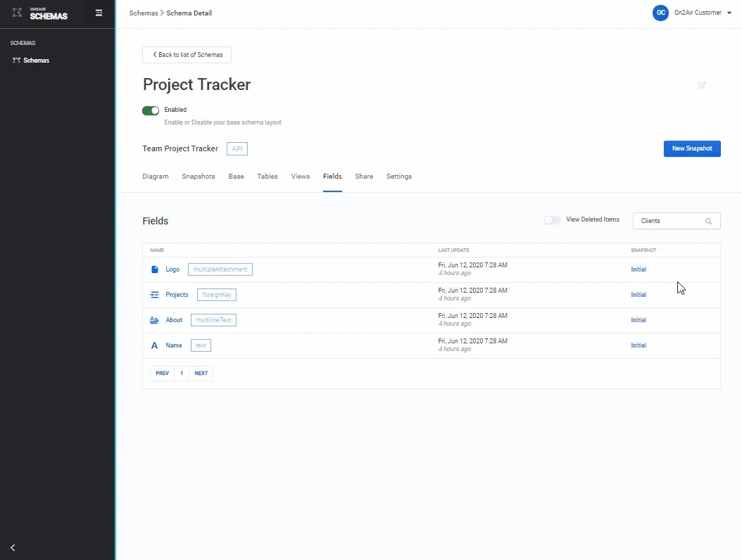Screen dimensions: 742x560
Task: Click the search magnifier icon in filter box
Action: click(x=708, y=221)
